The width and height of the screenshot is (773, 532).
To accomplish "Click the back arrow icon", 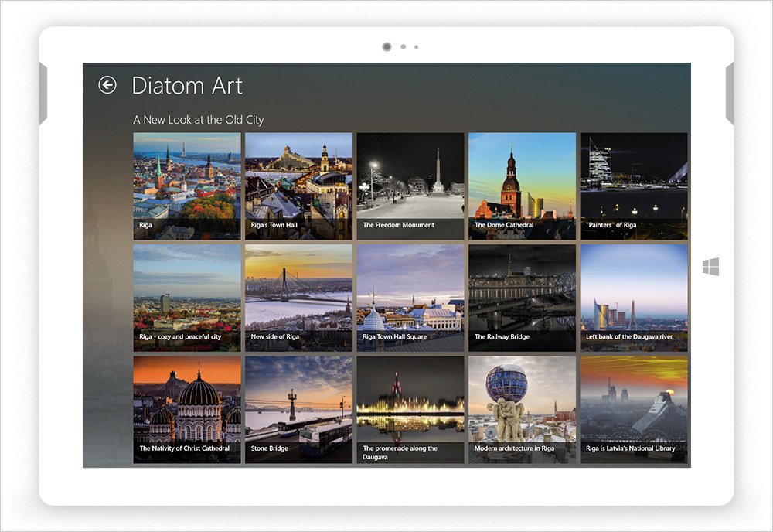I will [107, 85].
